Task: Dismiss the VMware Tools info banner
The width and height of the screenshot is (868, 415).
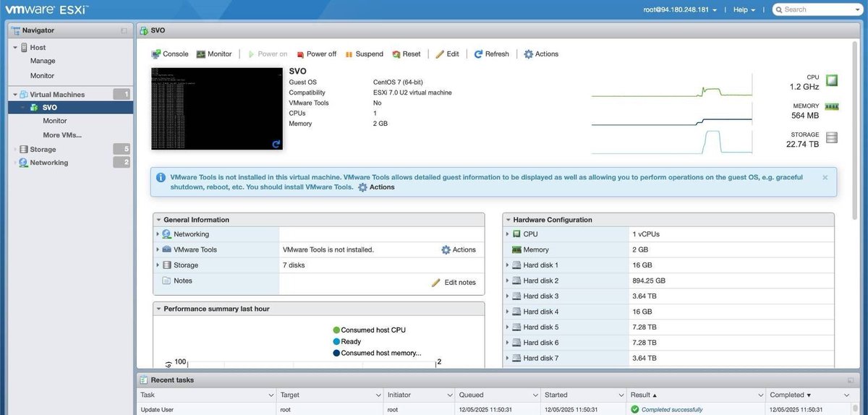Action: [x=825, y=177]
